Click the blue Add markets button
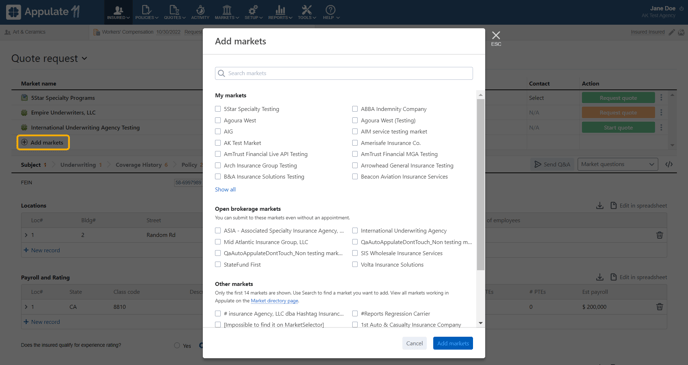Image resolution: width=688 pixels, height=365 pixels. point(453,344)
